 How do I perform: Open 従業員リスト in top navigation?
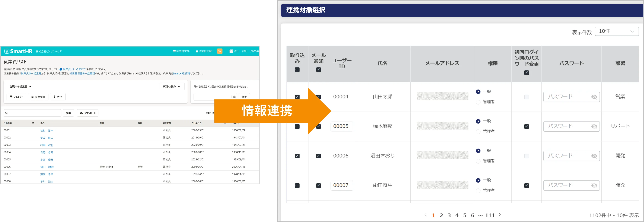click(x=181, y=51)
